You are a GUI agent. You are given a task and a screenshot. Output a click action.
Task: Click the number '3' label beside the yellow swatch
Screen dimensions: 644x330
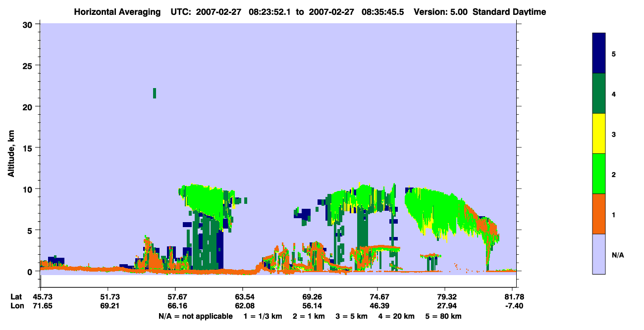coord(614,135)
